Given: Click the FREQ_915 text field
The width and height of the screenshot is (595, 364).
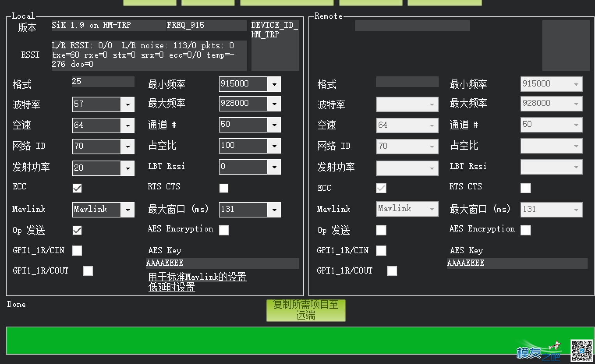Looking at the screenshot, I should (207, 26).
